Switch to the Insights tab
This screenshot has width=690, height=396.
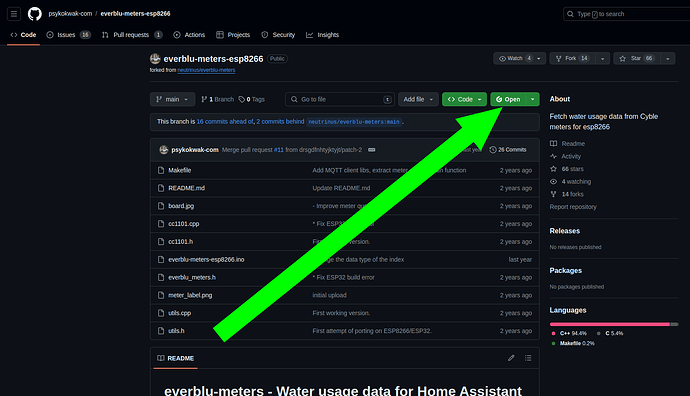tap(323, 35)
